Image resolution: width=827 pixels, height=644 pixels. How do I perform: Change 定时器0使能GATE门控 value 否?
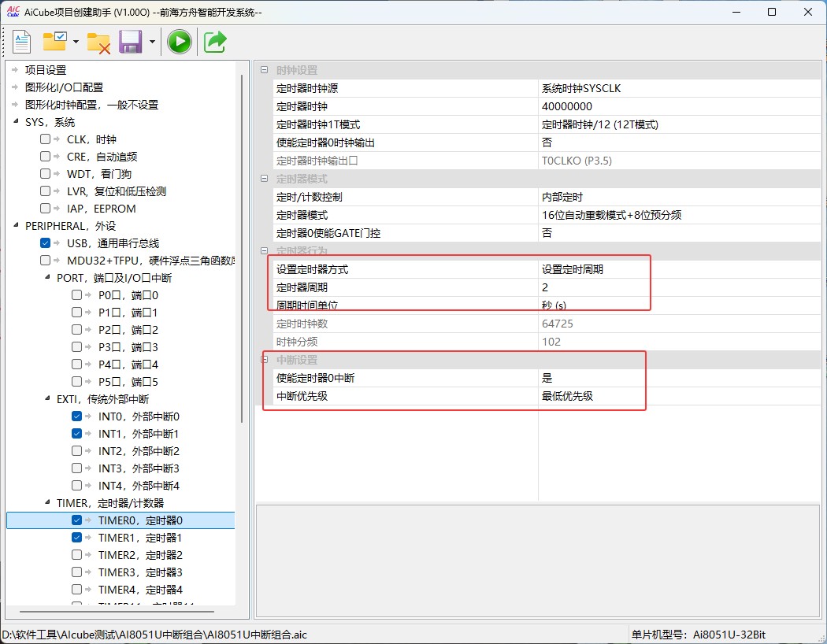tap(679, 233)
